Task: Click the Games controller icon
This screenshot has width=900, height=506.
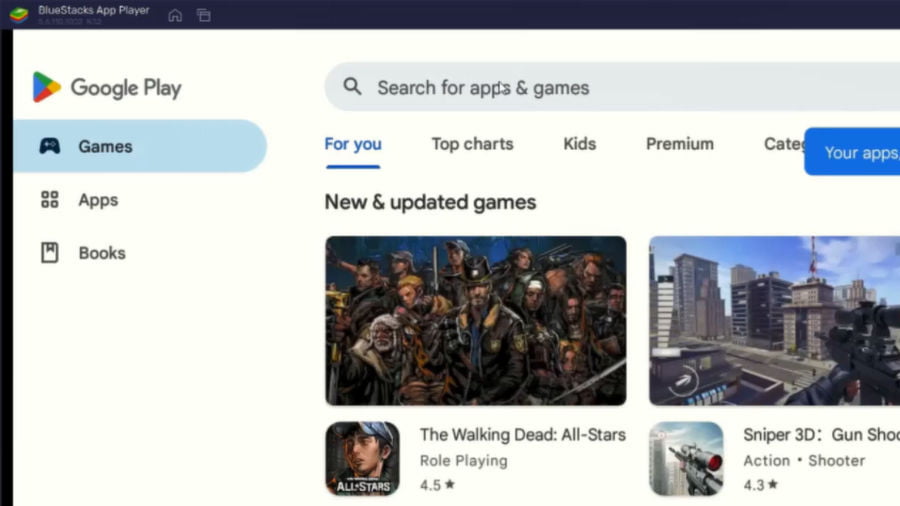Action: click(x=49, y=146)
